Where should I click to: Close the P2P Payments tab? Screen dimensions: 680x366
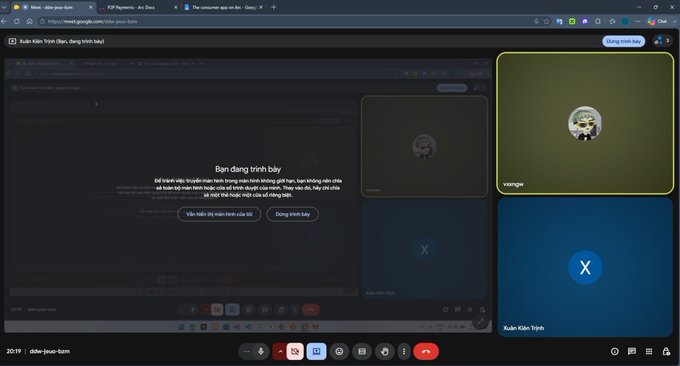point(176,7)
